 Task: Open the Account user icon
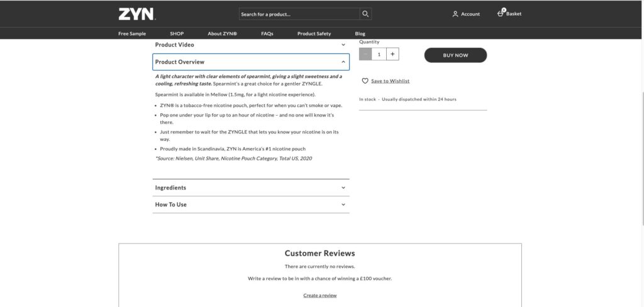pos(455,14)
